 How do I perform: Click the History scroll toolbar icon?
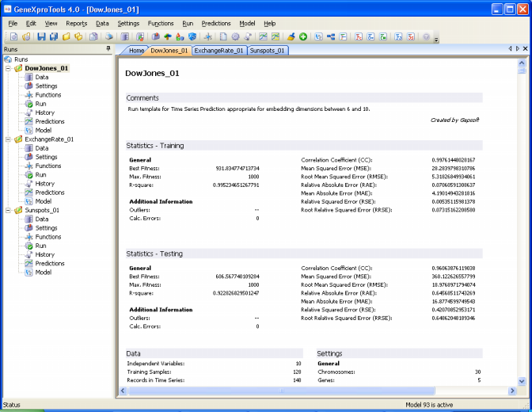[248, 36]
